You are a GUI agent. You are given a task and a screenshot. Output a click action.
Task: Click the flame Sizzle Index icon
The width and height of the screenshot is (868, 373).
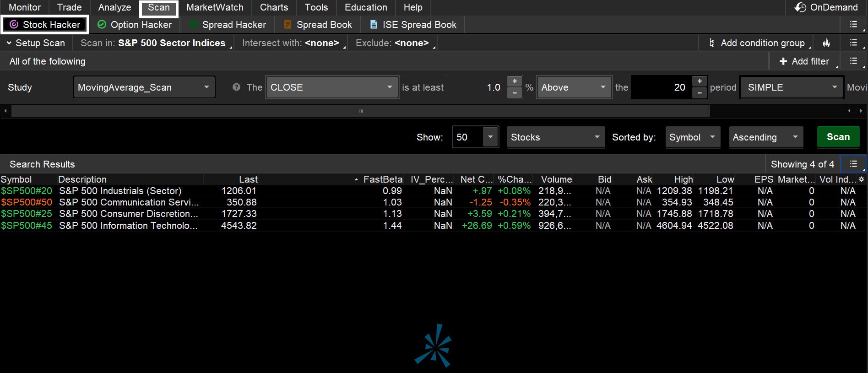(826, 43)
